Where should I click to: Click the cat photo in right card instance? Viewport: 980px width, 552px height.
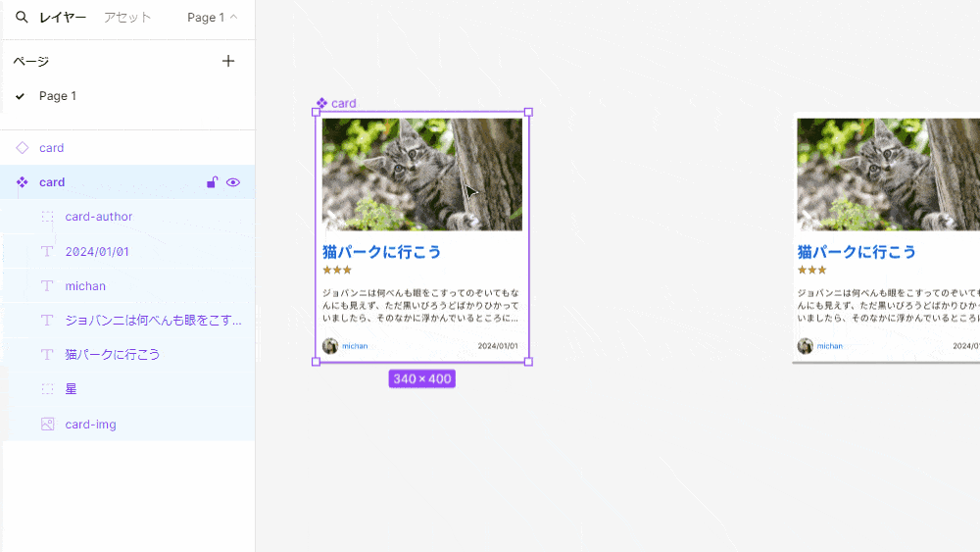(888, 175)
